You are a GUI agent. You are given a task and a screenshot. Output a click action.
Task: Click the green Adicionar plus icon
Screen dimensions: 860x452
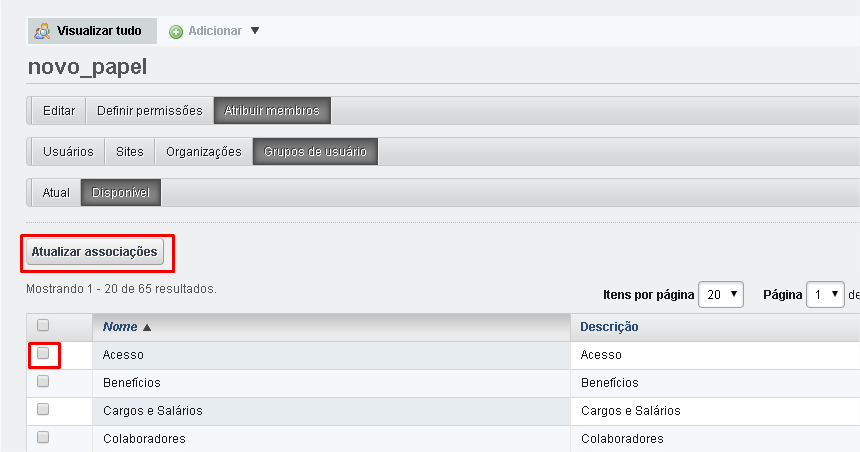[176, 31]
